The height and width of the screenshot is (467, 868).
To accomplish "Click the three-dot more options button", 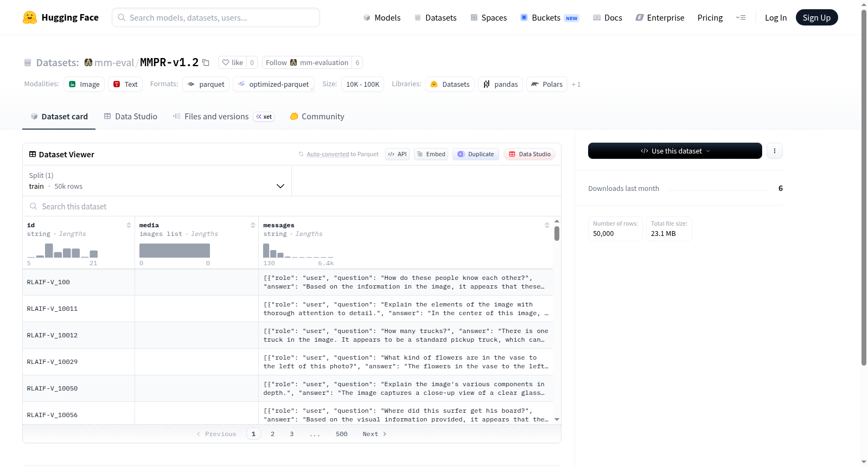I will [x=775, y=151].
